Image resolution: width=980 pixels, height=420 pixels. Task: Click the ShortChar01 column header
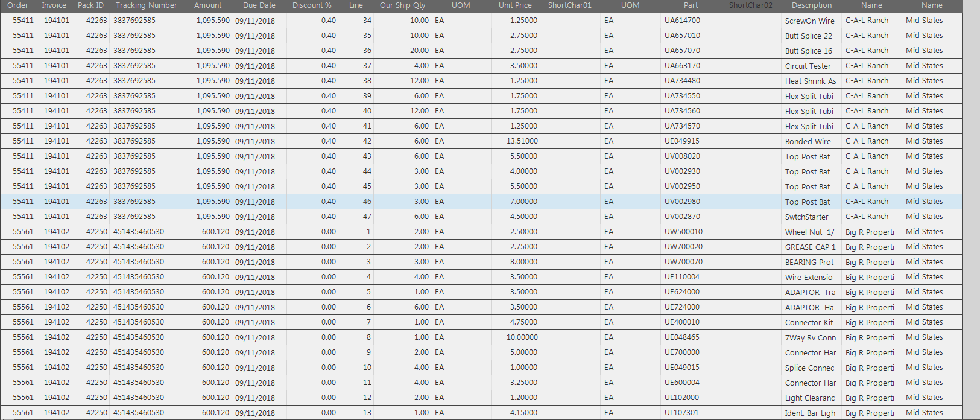pos(570,5)
